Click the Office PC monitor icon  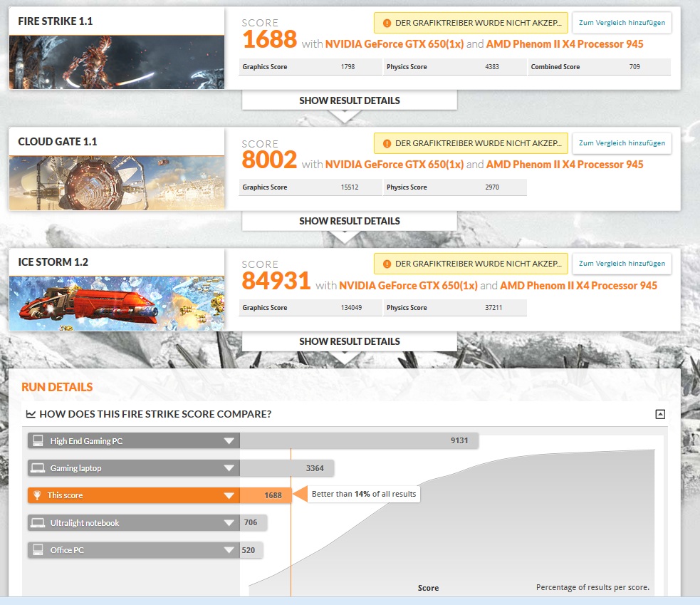click(x=37, y=550)
